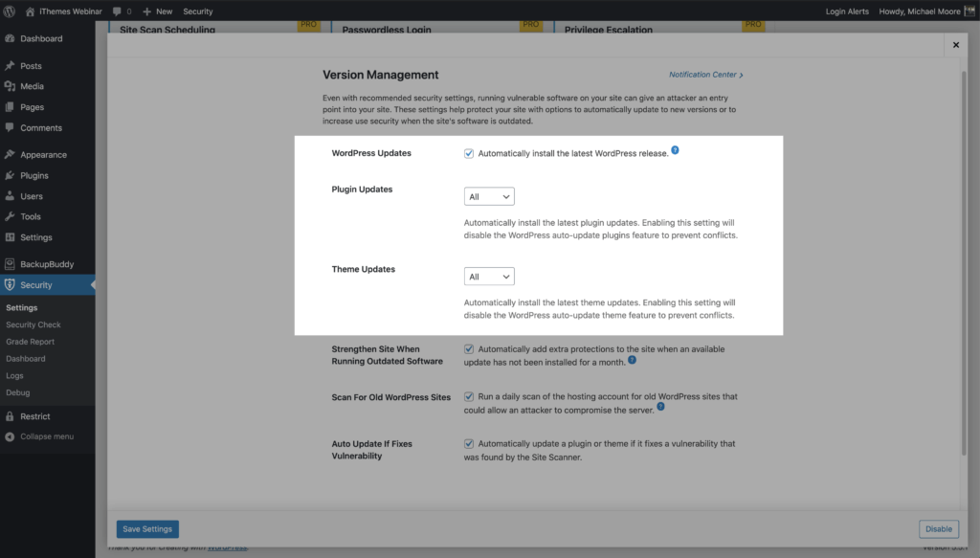Toggle Scan For Old WordPress Sites checkbox

click(x=469, y=396)
